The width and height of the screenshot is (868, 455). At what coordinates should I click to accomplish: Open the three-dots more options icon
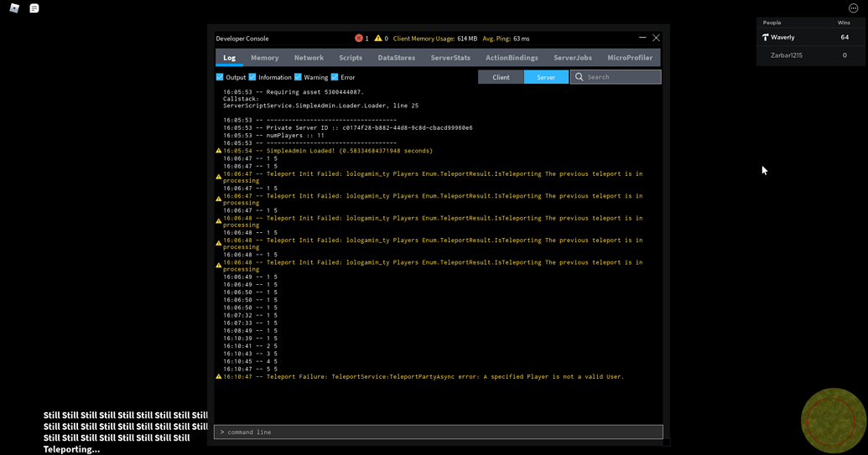point(853,8)
